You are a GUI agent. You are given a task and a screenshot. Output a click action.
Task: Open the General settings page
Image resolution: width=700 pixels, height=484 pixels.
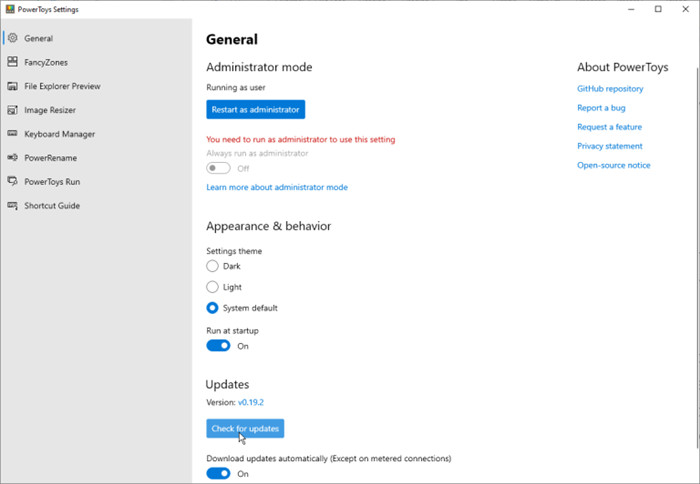coord(96,38)
